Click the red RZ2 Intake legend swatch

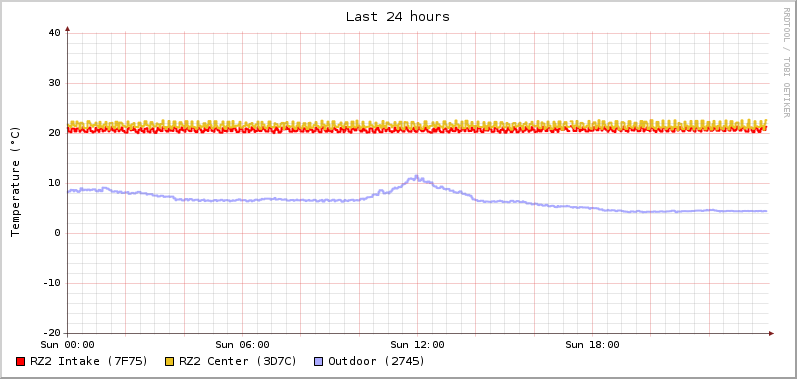click(20, 362)
